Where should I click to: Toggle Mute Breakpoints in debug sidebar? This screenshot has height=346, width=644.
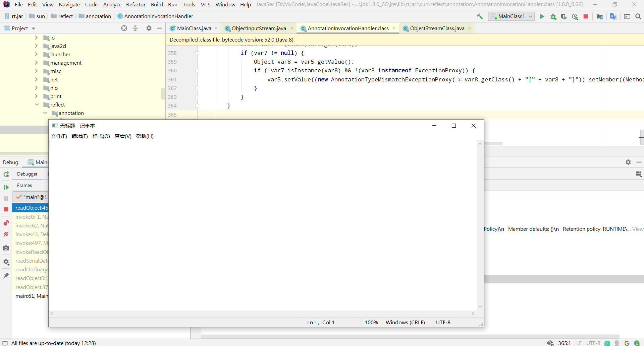(x=6, y=234)
